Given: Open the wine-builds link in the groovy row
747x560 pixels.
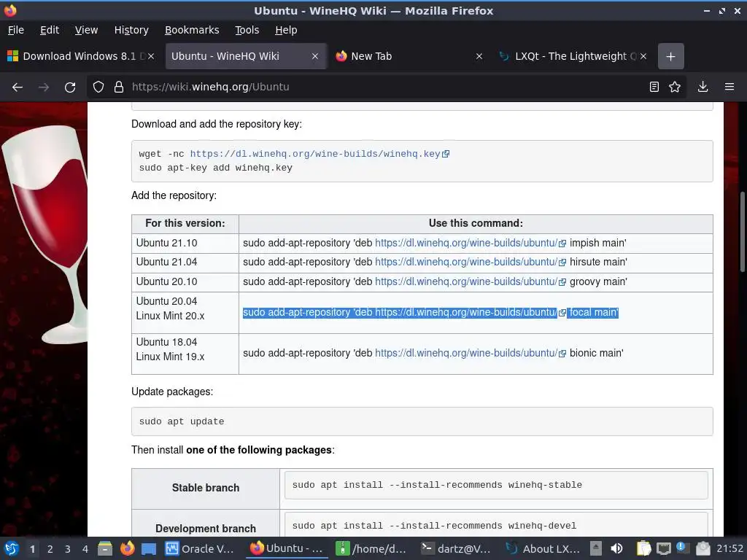Looking at the screenshot, I should 471,281.
